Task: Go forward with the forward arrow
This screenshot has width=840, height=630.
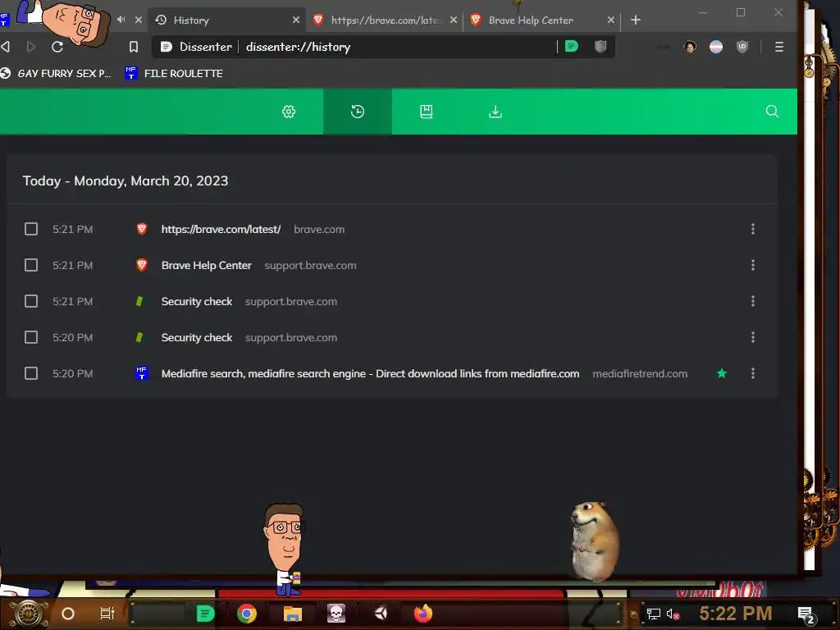Action: tap(31, 47)
